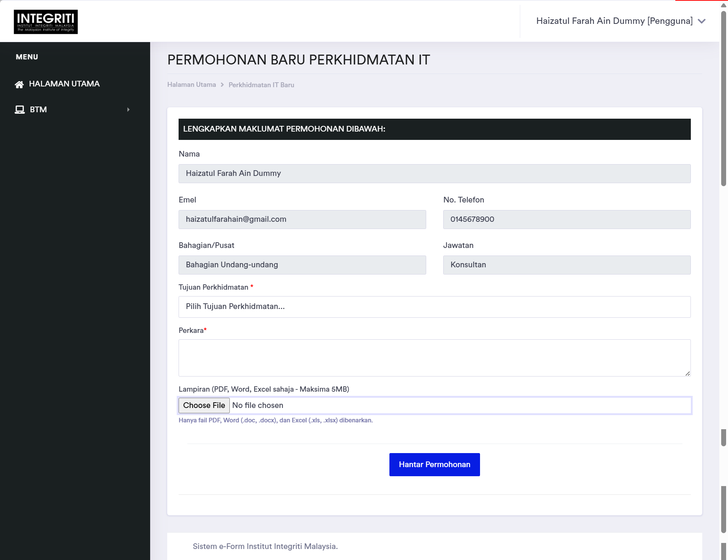The height and width of the screenshot is (560, 728).
Task: Click the page vertical scrollbar thumb
Action: [723, 99]
